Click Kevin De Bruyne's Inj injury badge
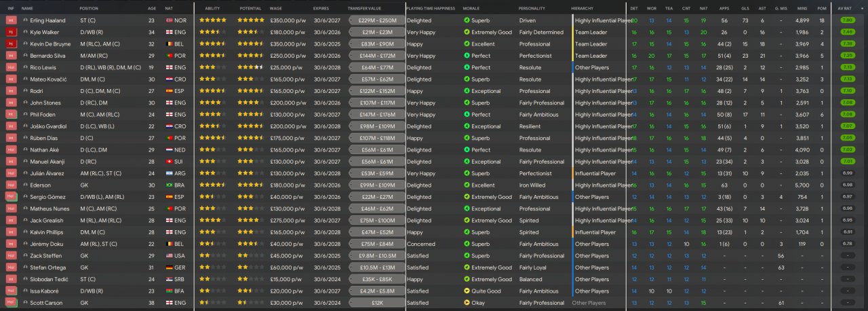 [x=11, y=44]
